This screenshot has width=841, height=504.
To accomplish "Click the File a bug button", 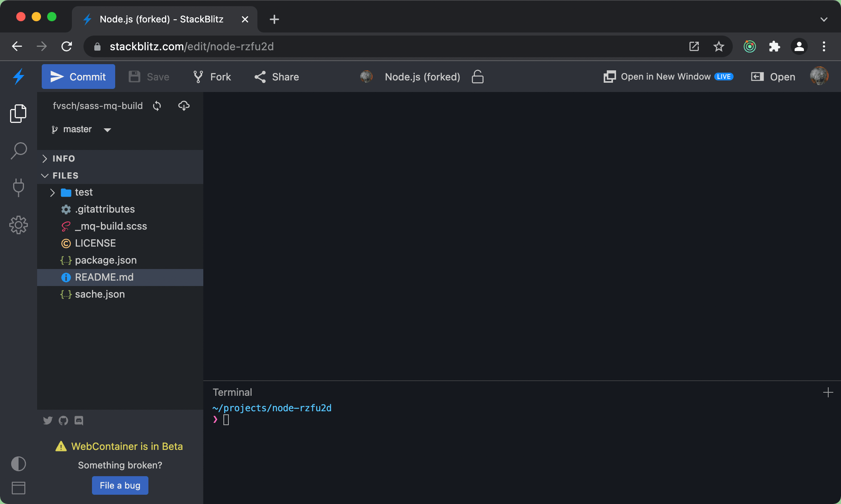I will click(x=120, y=485).
